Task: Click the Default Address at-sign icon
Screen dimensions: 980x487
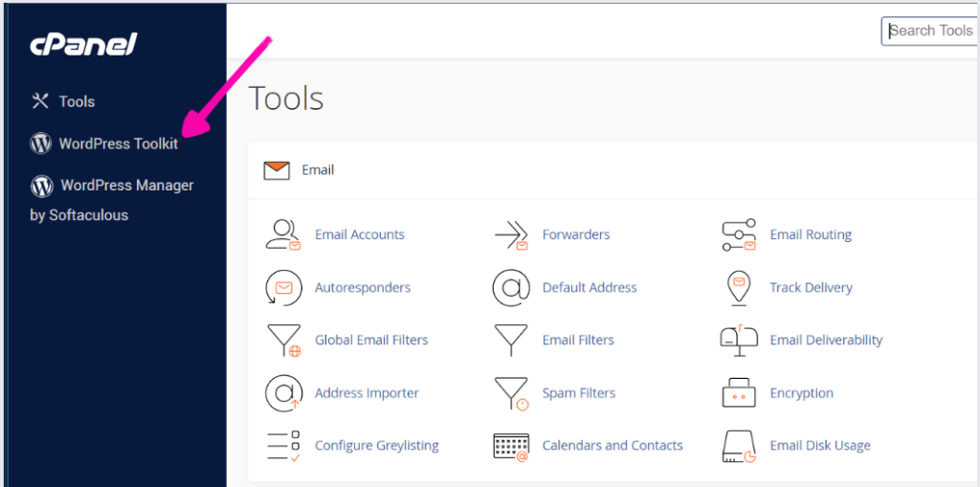Action: point(511,288)
